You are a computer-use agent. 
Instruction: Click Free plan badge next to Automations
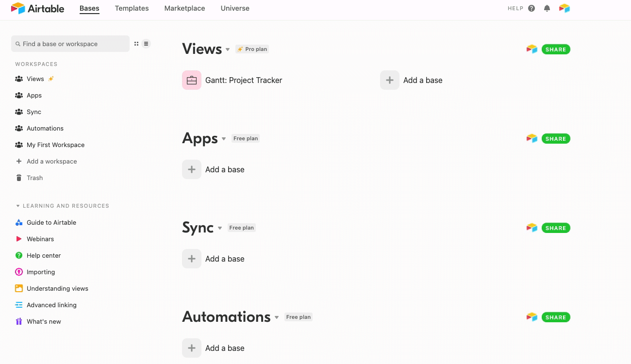[299, 317]
